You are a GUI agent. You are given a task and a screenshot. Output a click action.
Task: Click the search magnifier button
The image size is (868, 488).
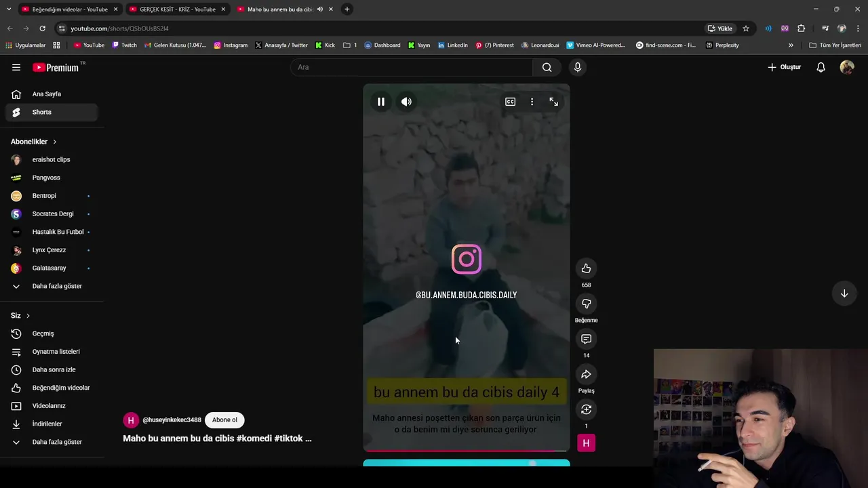click(x=547, y=67)
